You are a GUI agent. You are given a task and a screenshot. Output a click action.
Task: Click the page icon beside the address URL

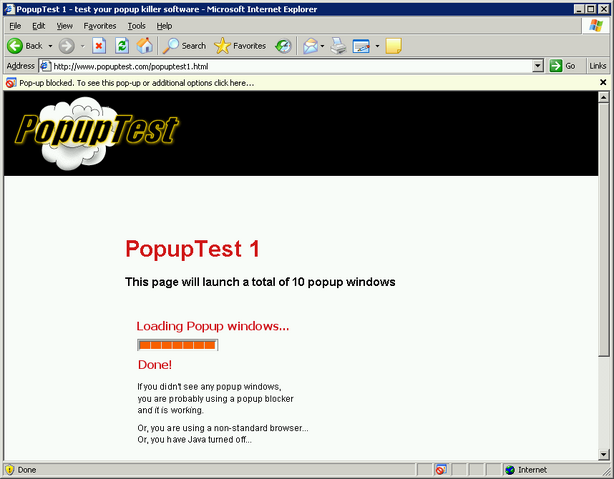tap(45, 66)
